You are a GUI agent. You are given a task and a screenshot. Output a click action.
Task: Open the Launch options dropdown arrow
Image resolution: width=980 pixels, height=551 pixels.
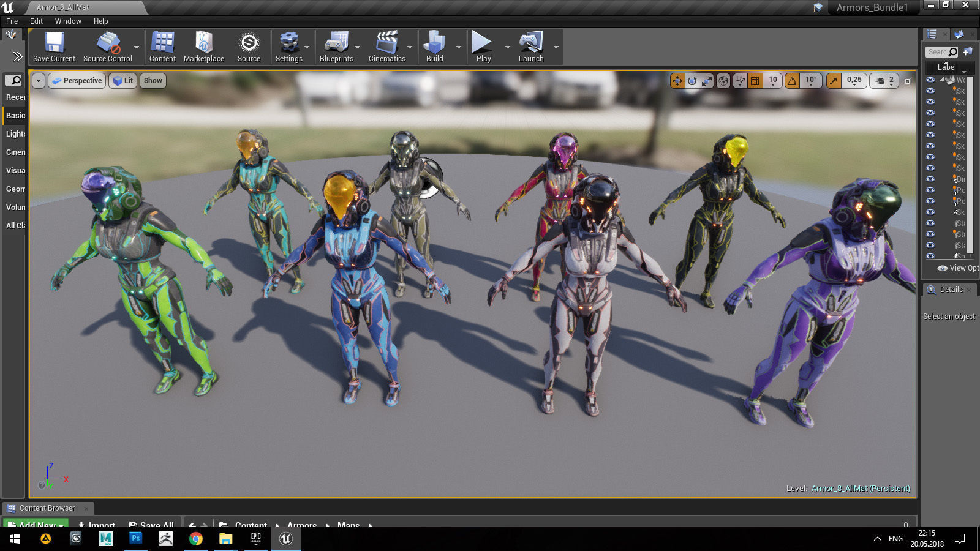[556, 47]
